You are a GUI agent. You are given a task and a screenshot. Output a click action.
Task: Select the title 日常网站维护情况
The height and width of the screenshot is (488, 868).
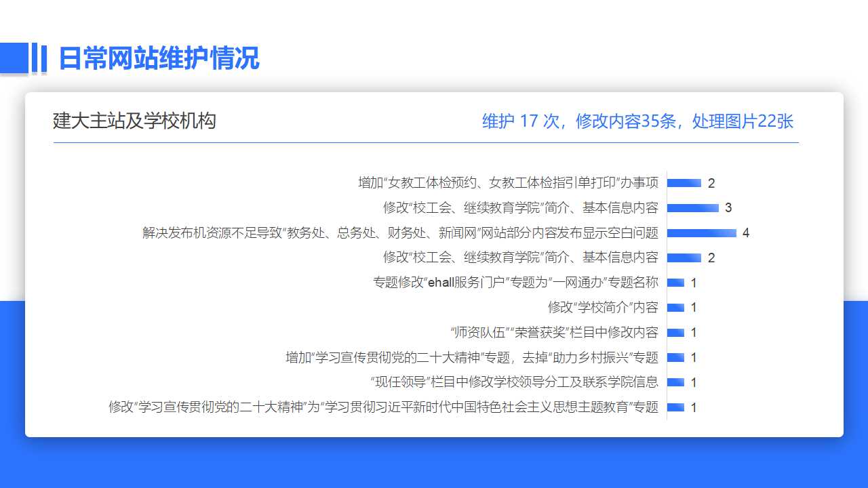point(159,58)
